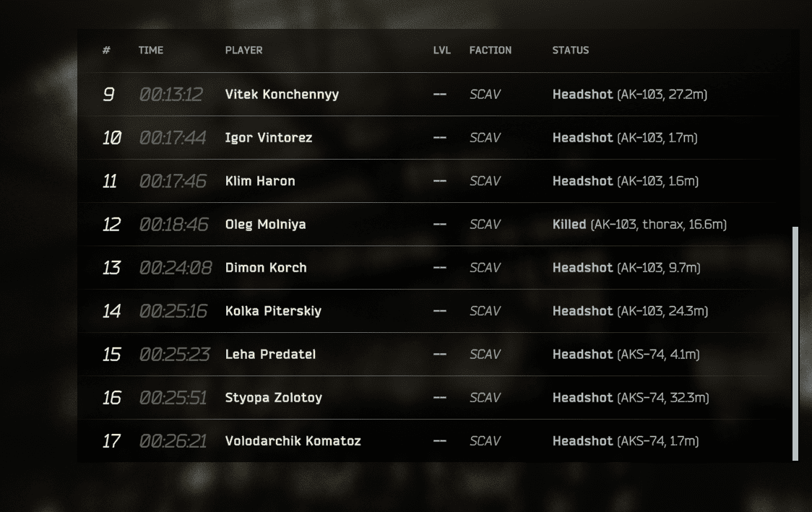Click the # column header
This screenshot has width=812, height=512.
point(106,51)
